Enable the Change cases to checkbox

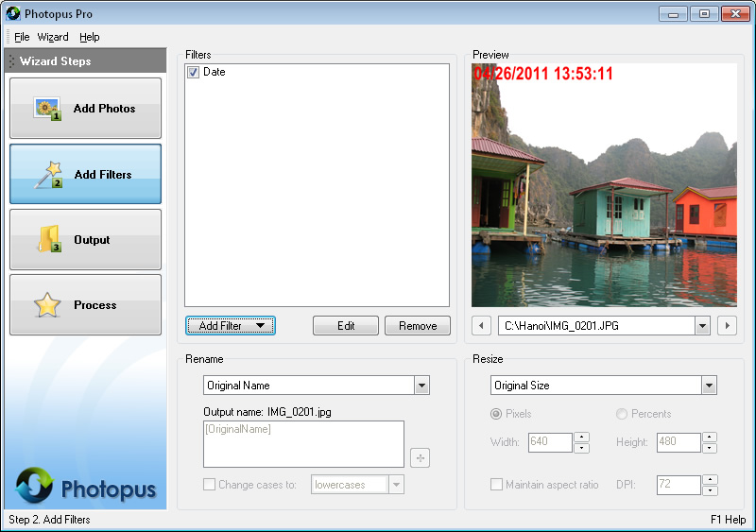click(x=210, y=485)
